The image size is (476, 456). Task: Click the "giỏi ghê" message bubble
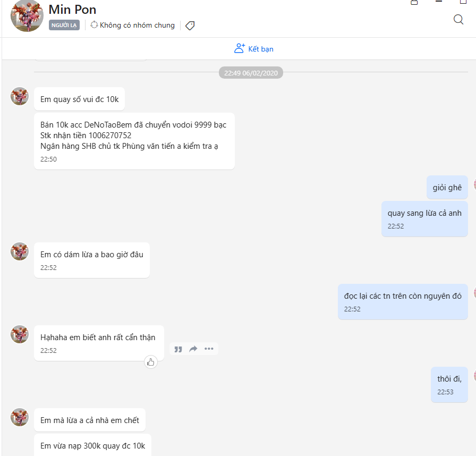point(447,187)
